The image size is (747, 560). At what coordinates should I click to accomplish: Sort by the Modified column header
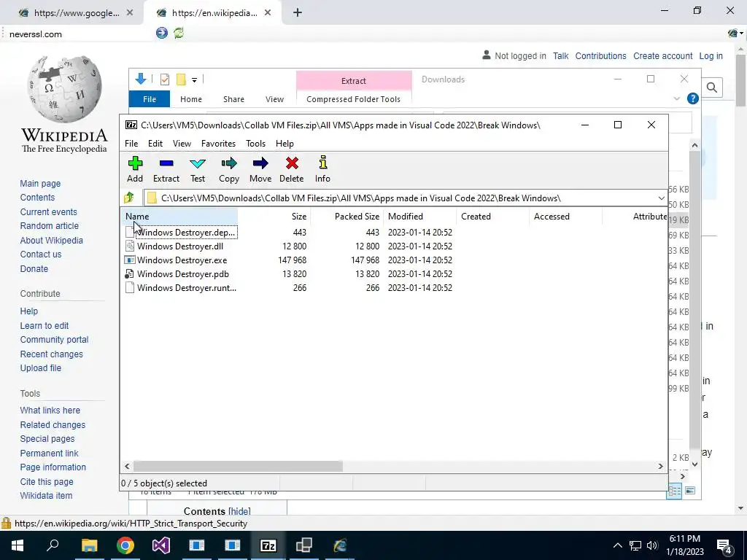pos(419,216)
